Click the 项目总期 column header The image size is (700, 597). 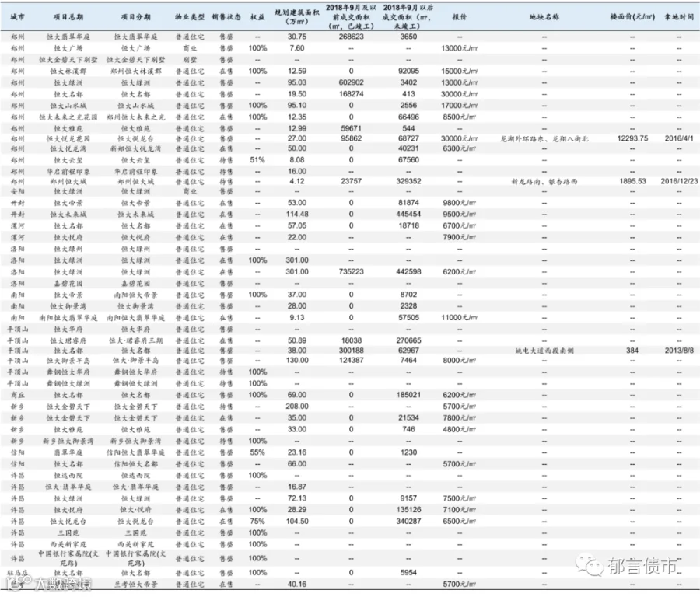68,17
